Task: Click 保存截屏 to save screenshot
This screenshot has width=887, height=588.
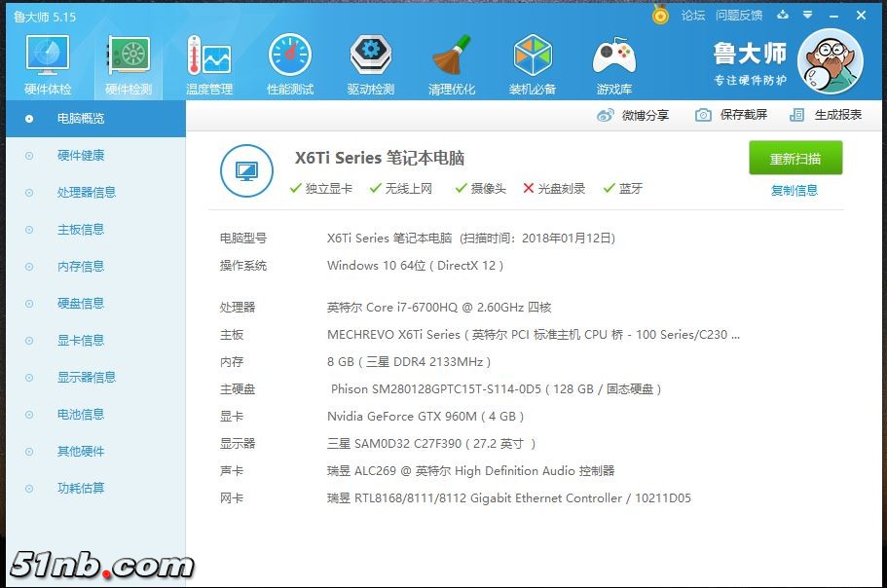Action: [x=731, y=115]
